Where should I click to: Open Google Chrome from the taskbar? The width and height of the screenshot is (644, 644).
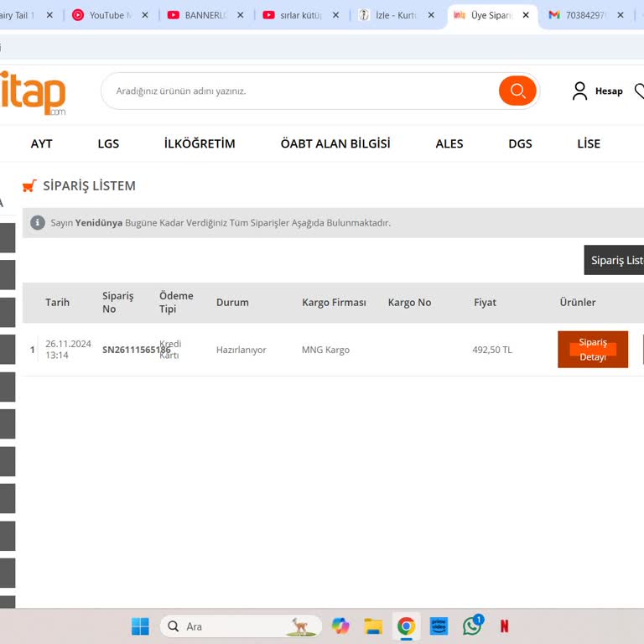406,626
